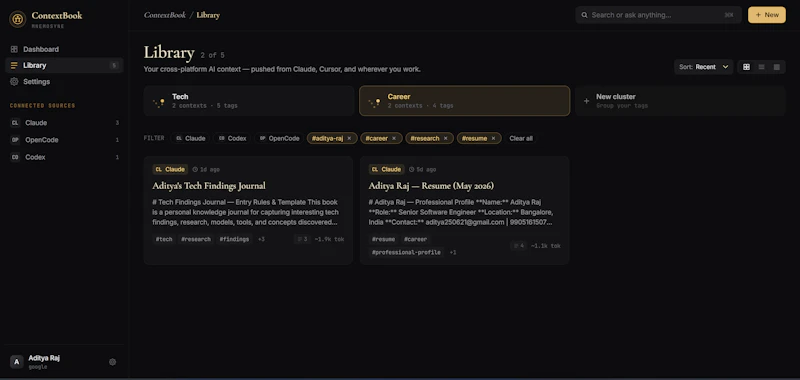Click the New button

(x=767, y=15)
